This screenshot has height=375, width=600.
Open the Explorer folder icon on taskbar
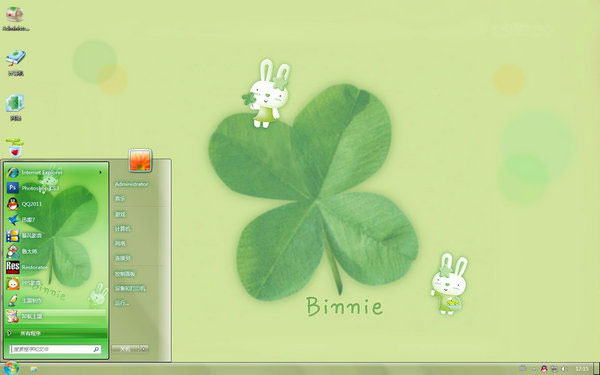(34, 369)
